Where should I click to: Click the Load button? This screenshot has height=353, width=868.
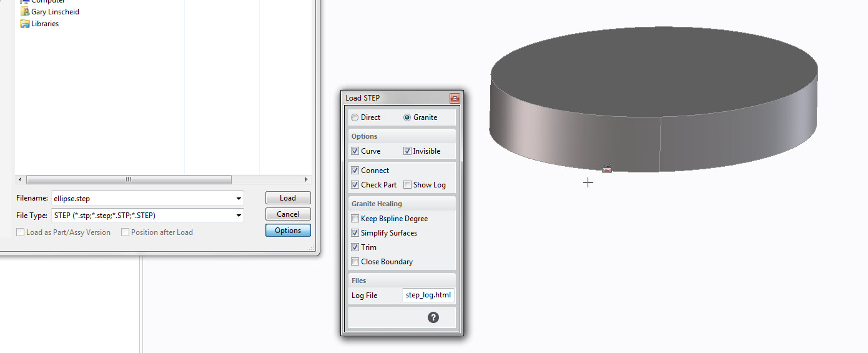point(288,198)
